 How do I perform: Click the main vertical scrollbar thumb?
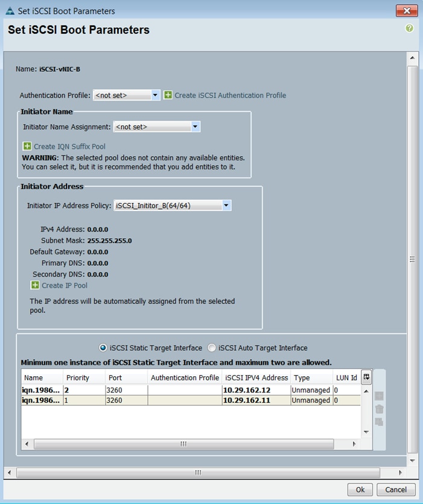pos(412,259)
